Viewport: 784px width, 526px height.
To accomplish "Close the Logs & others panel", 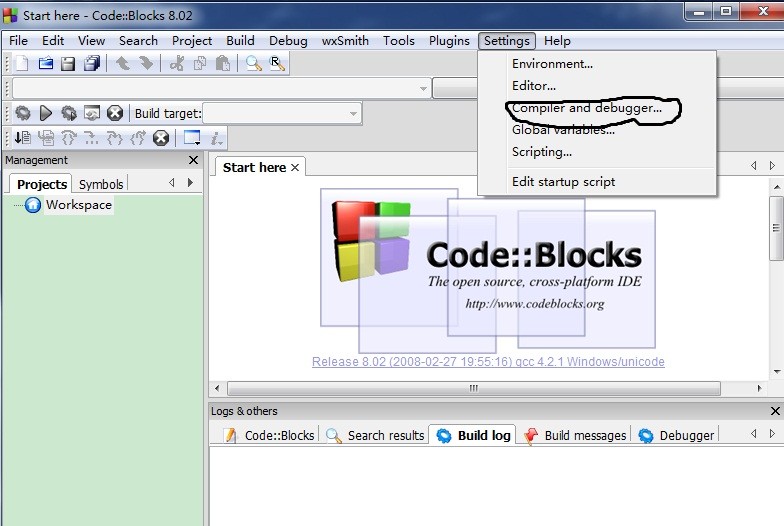I will [775, 411].
